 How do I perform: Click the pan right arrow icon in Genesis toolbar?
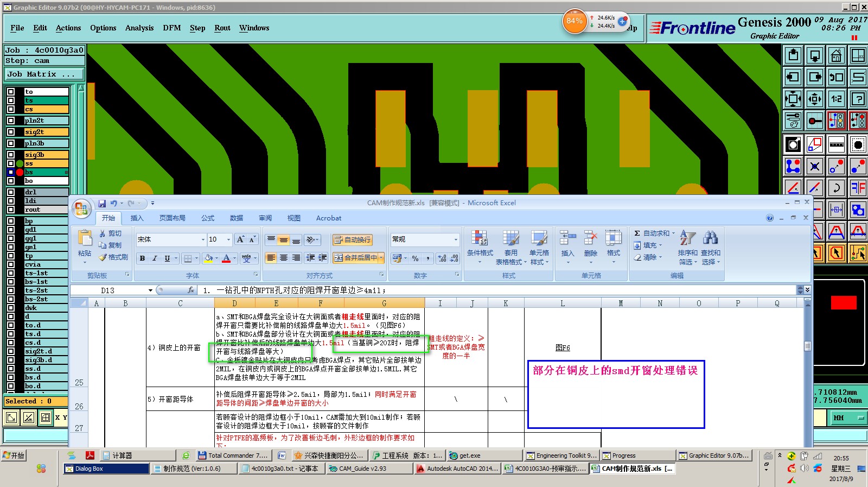[x=815, y=77]
